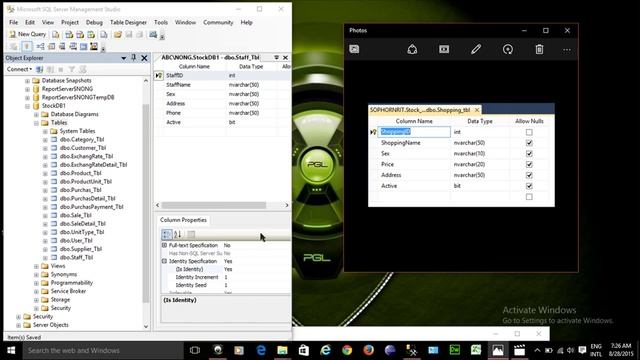Click the search the web and Windows box
The image size is (640, 360).
coord(102,351)
